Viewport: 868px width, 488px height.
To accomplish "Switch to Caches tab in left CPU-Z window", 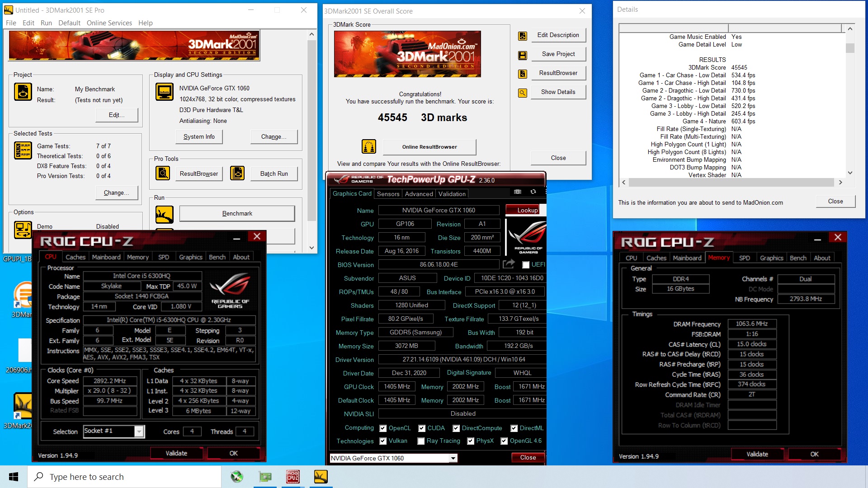I will point(75,257).
